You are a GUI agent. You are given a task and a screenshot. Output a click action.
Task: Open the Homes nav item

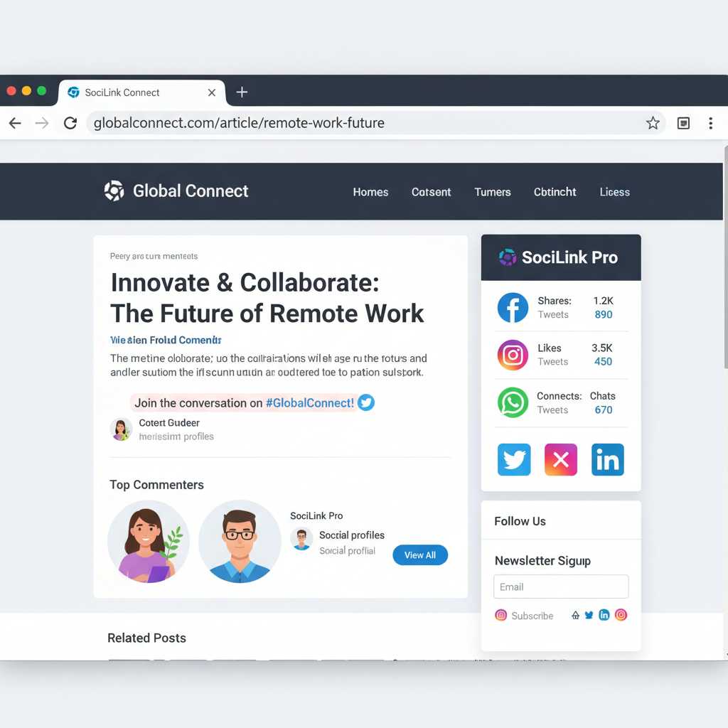point(370,192)
